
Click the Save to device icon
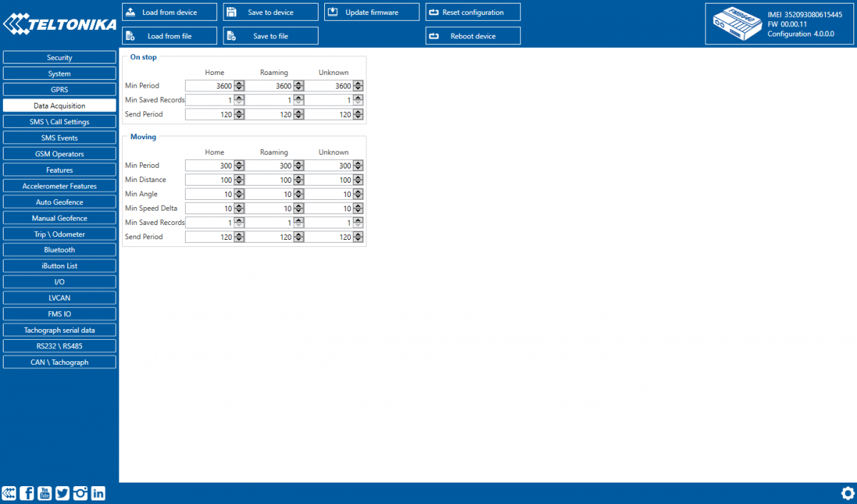(233, 11)
